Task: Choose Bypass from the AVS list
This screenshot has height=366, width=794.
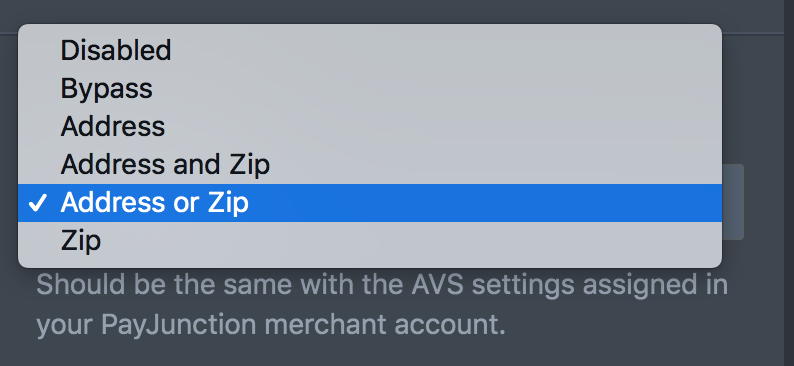Action: (370, 89)
